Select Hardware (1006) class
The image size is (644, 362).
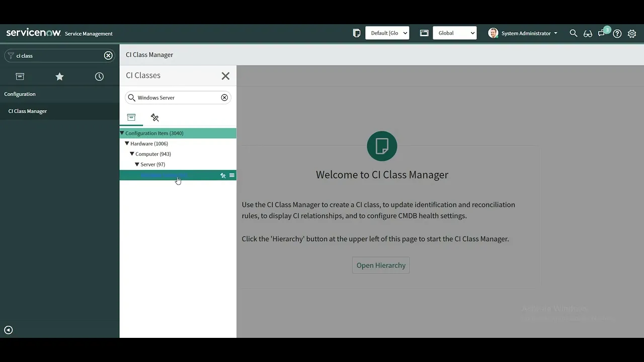[149, 144]
